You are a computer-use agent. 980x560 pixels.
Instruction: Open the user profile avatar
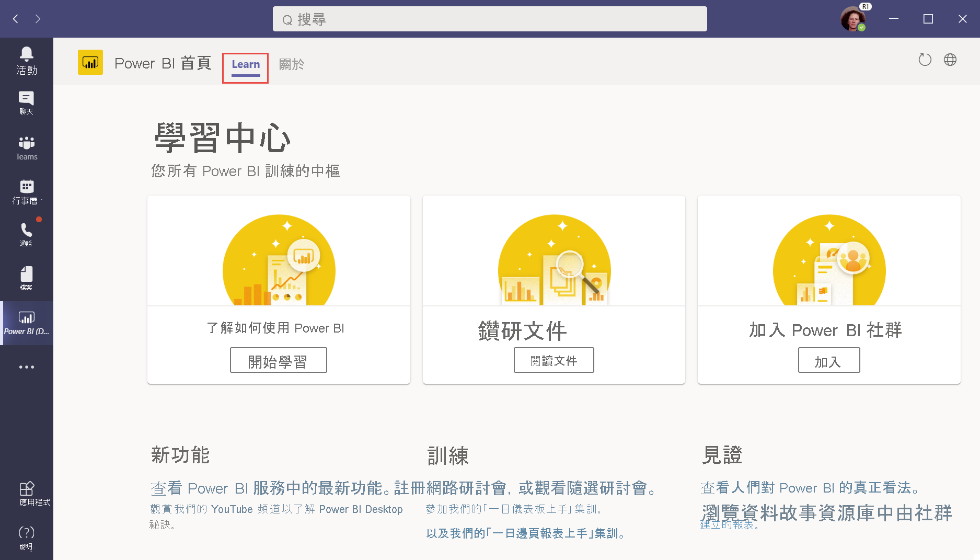tap(853, 19)
